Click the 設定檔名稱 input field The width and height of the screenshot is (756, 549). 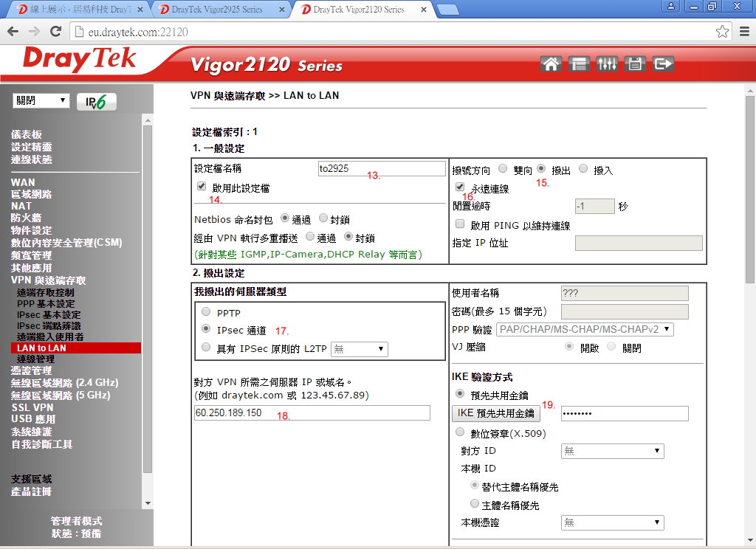coord(382,168)
